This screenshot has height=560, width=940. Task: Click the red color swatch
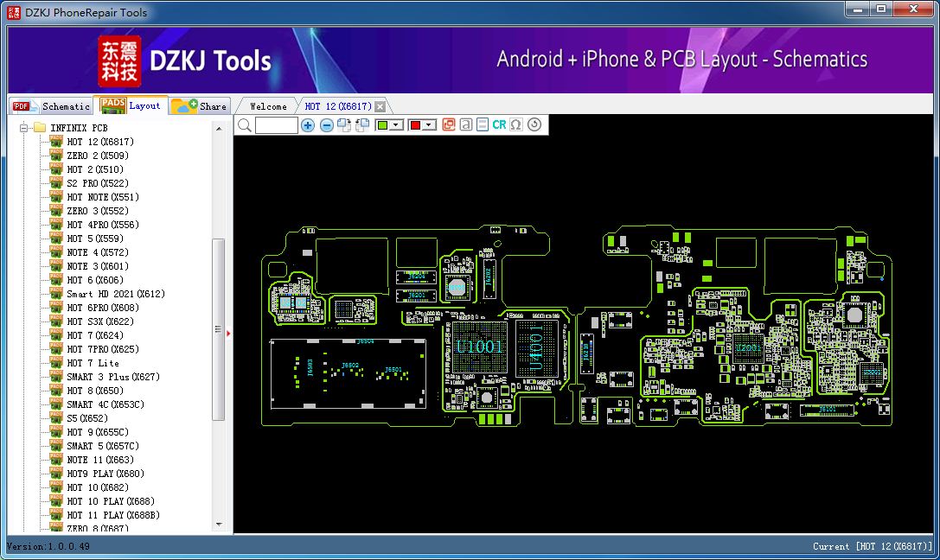point(415,124)
